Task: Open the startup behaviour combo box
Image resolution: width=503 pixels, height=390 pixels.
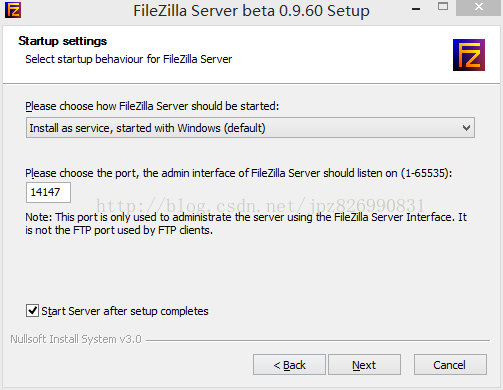Action: pyautogui.click(x=250, y=128)
